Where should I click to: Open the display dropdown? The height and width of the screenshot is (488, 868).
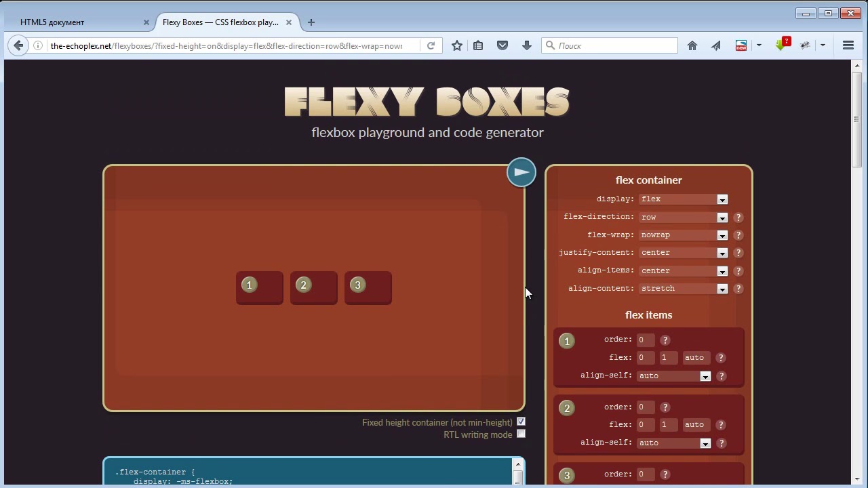pos(684,199)
